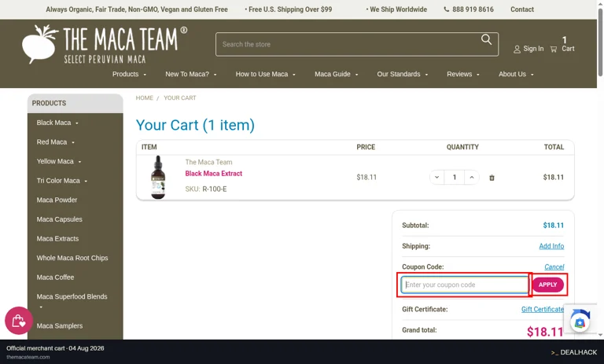Expand Red Maca sidebar category
604x364 pixels.
coord(73,142)
